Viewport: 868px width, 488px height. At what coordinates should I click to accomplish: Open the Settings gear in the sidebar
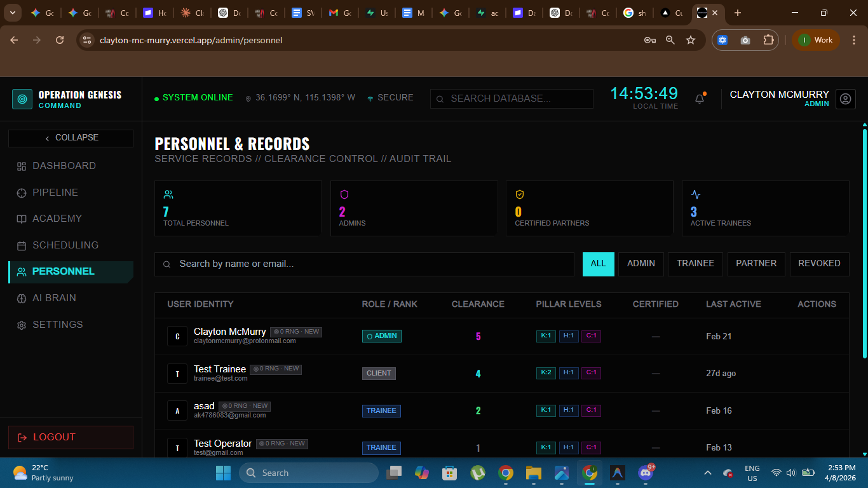pyautogui.click(x=22, y=325)
